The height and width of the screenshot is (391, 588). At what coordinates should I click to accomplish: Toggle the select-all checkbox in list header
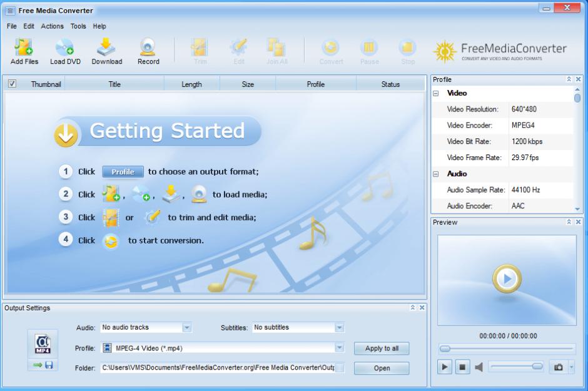click(x=12, y=84)
